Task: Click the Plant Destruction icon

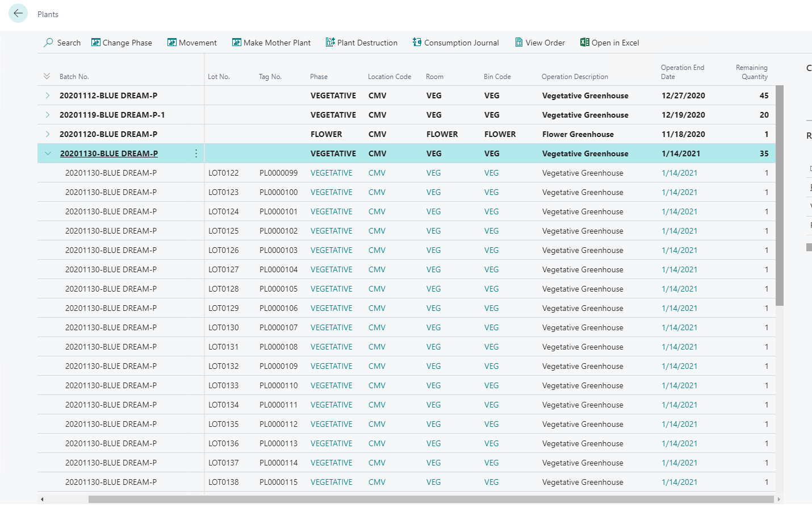Action: pos(330,43)
